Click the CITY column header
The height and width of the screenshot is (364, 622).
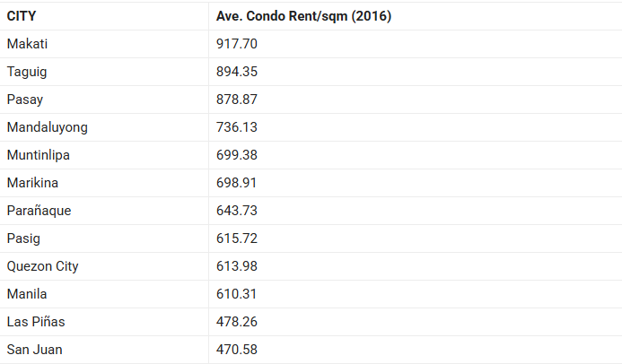click(x=22, y=16)
